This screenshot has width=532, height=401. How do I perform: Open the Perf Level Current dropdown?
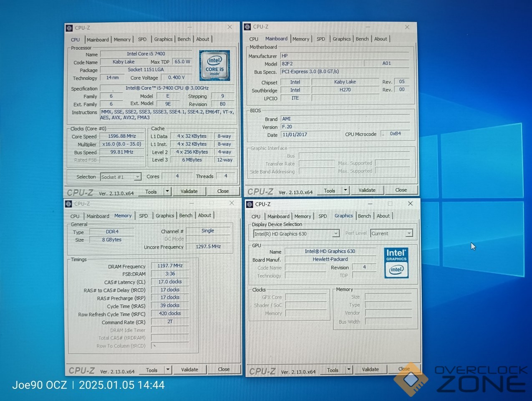click(409, 233)
